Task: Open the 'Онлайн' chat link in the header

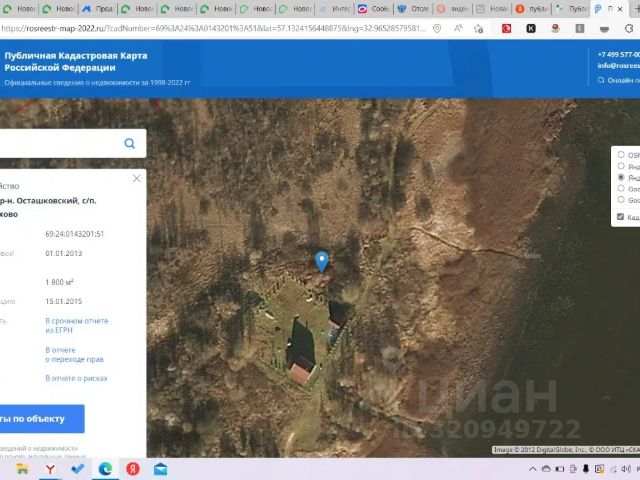Action: pyautogui.click(x=618, y=80)
